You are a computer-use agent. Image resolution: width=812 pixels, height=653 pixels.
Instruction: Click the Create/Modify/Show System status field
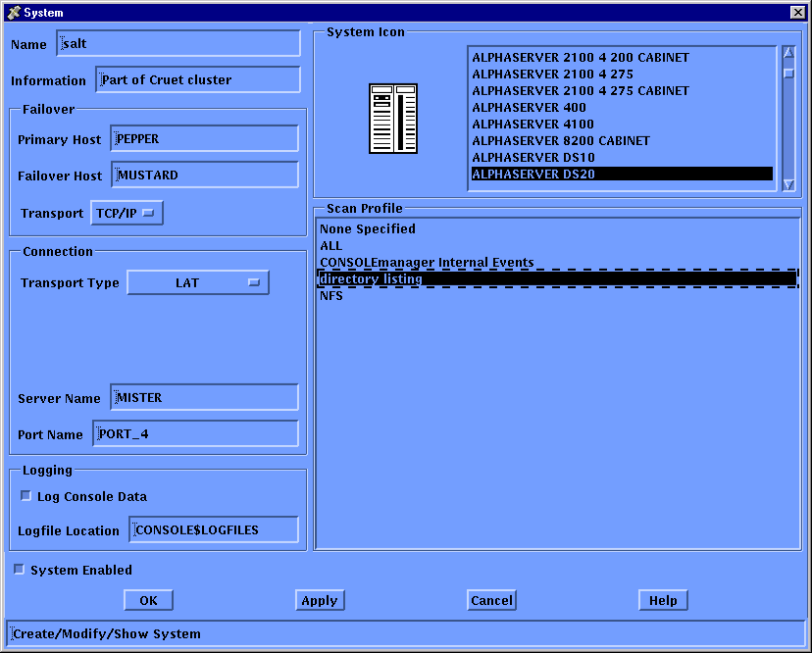click(x=406, y=633)
